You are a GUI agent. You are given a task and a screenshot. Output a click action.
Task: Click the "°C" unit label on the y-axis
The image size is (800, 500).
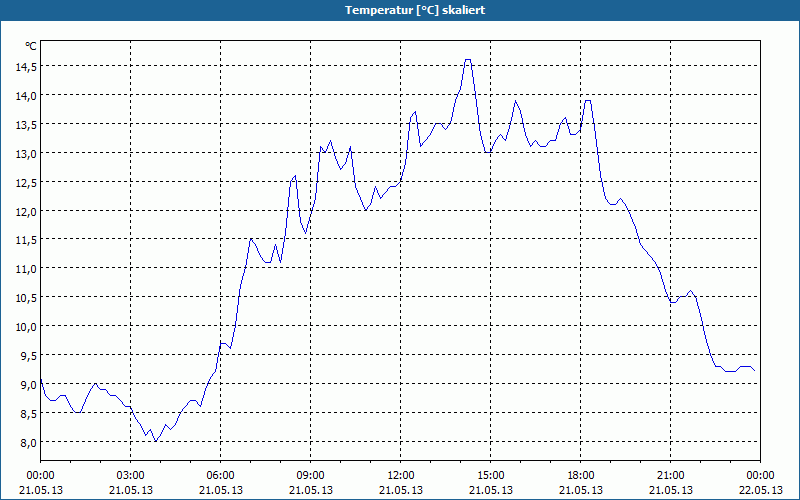pyautogui.click(x=31, y=46)
